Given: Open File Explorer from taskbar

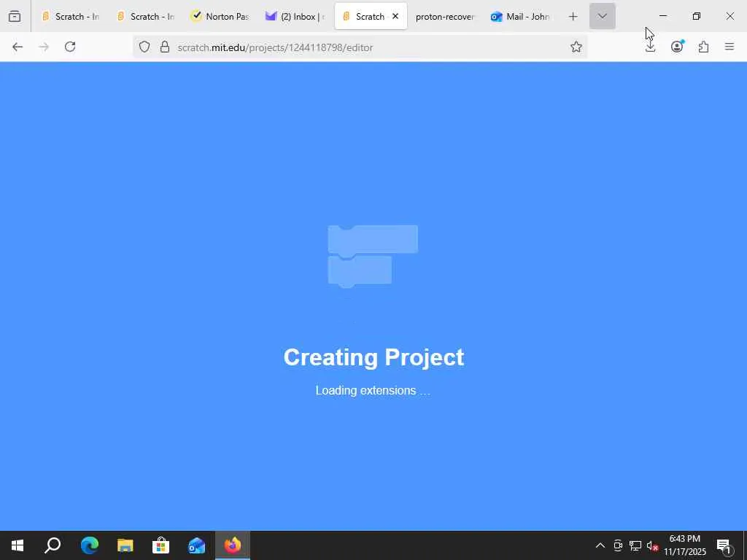Looking at the screenshot, I should click(x=125, y=545).
